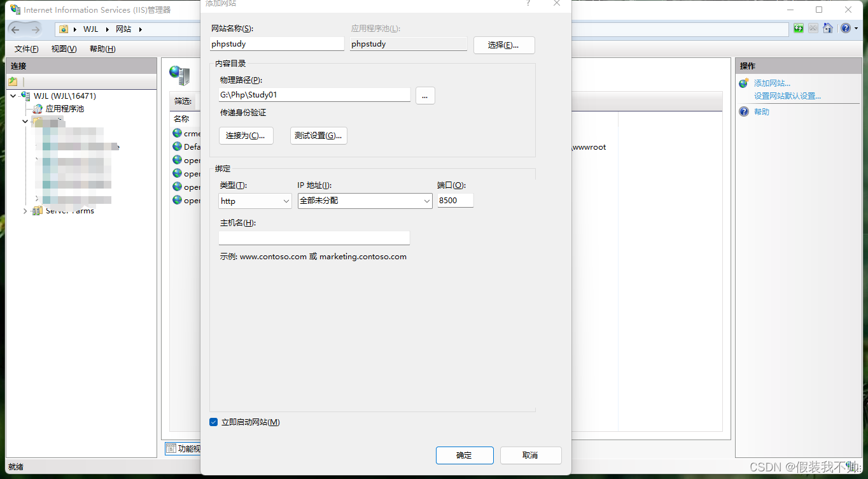The width and height of the screenshot is (868, 479).
Task: Go back with the navigation back arrow
Action: click(15, 29)
